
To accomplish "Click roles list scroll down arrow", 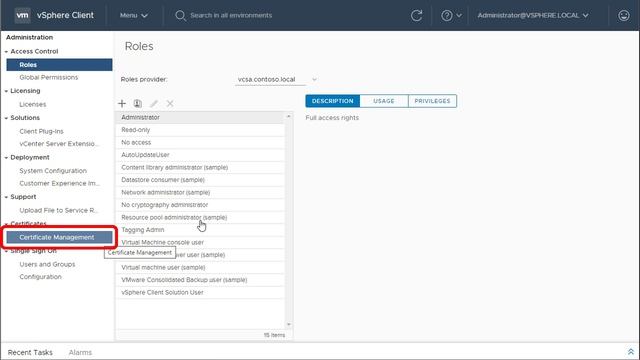I will point(289,324).
